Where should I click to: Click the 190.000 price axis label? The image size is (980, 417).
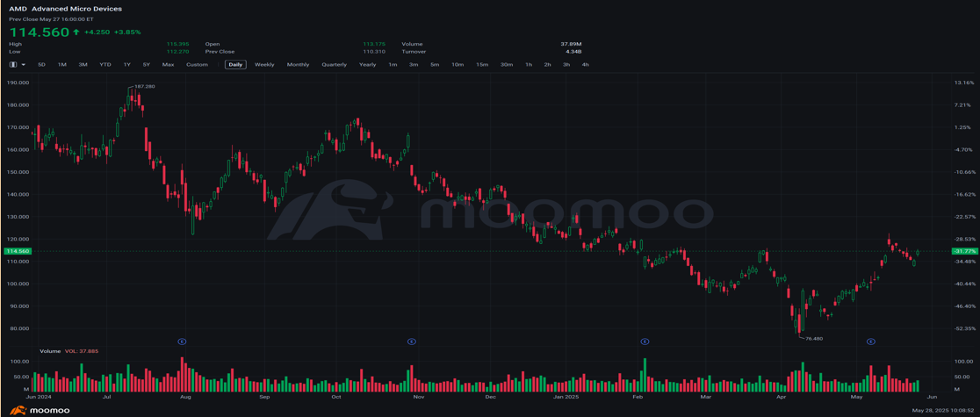pos(17,83)
